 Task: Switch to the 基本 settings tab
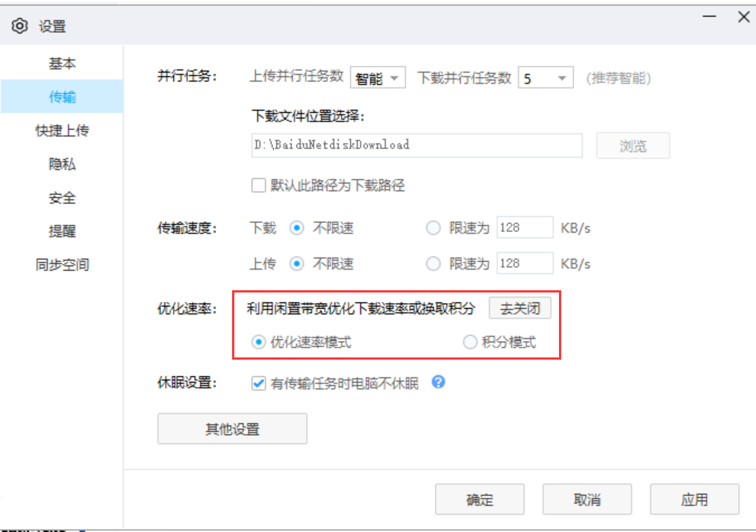tap(62, 63)
